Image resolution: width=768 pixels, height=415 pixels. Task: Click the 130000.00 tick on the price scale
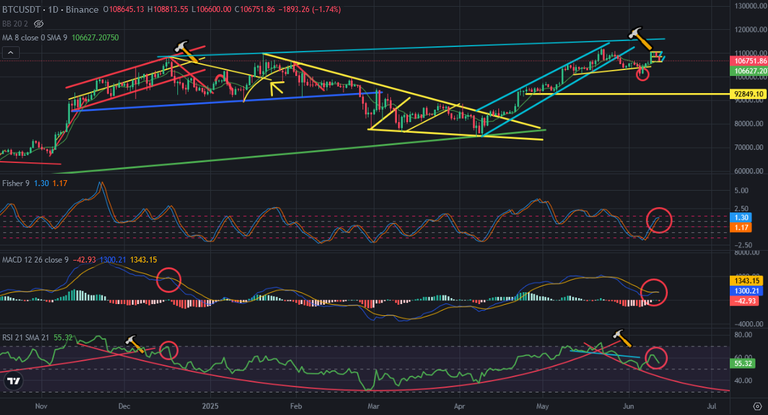point(749,6)
